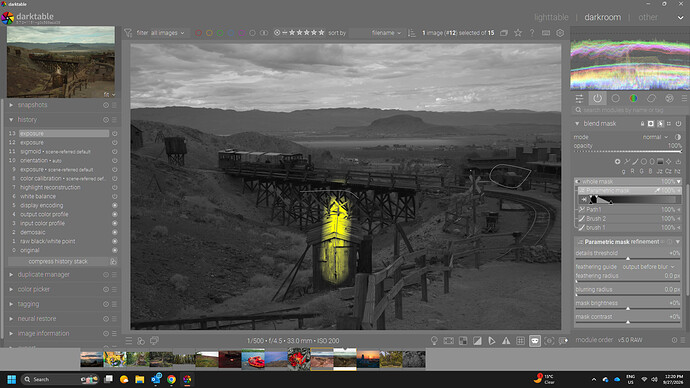Screen dimensions: 690x388
Task: Add a gradient mask shape
Action: tap(661, 162)
